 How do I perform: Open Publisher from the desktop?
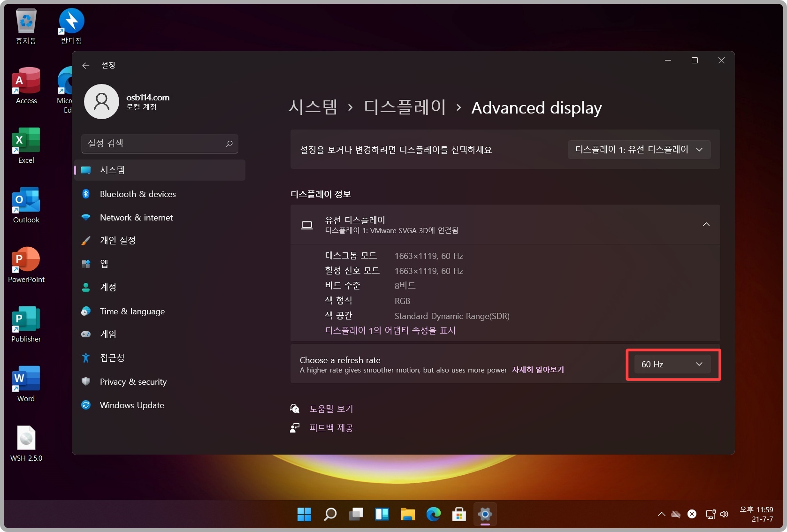26,324
